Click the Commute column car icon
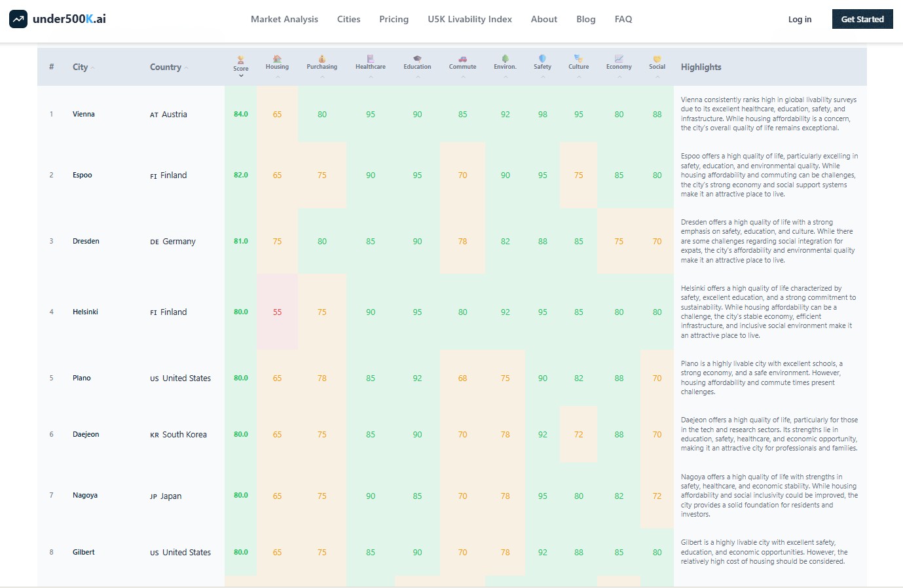Viewport: 903px width, 588px height. [462, 59]
